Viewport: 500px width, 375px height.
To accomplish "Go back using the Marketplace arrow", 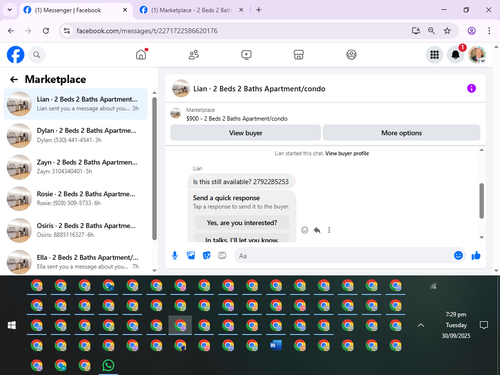I will [x=14, y=79].
